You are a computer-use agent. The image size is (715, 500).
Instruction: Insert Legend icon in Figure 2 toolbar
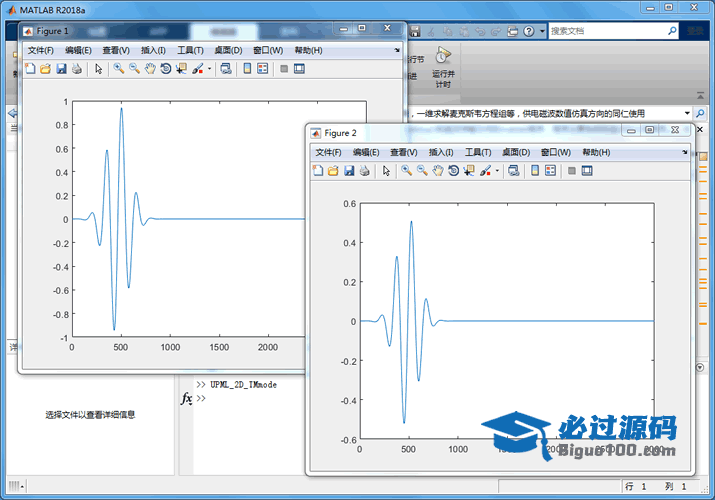point(550,171)
